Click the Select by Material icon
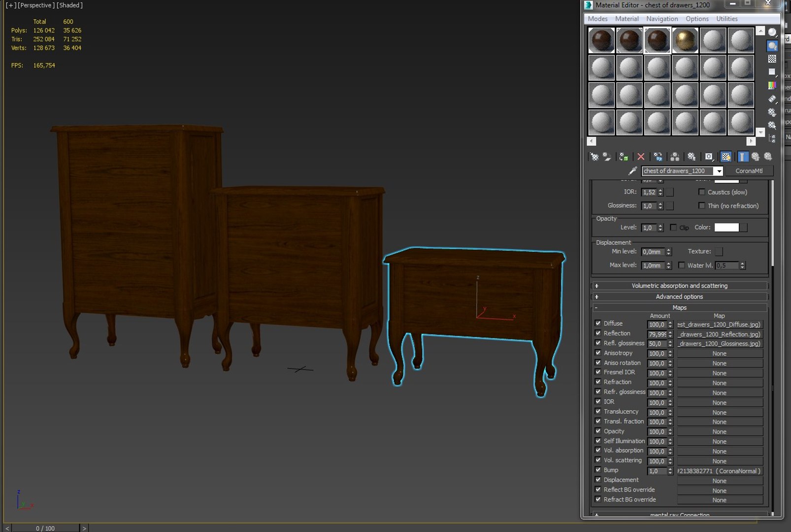 click(772, 126)
